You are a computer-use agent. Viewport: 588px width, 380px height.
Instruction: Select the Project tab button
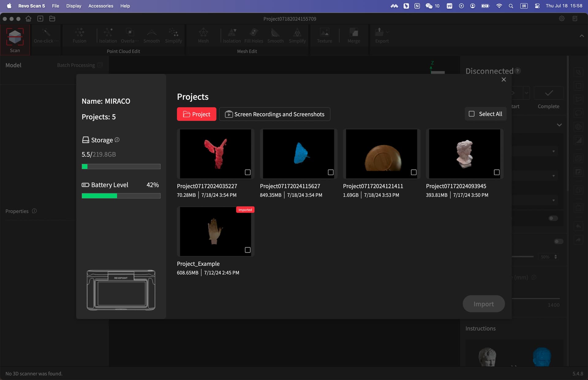(197, 114)
